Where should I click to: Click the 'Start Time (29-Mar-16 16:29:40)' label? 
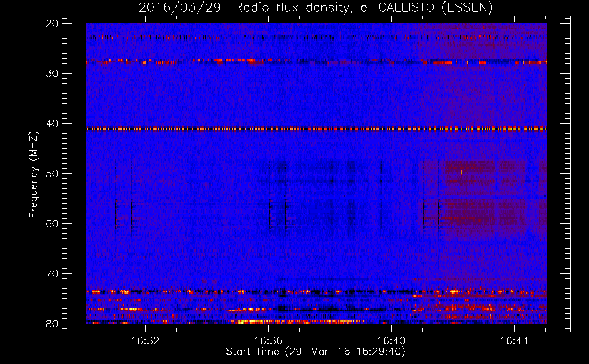pyautogui.click(x=316, y=352)
